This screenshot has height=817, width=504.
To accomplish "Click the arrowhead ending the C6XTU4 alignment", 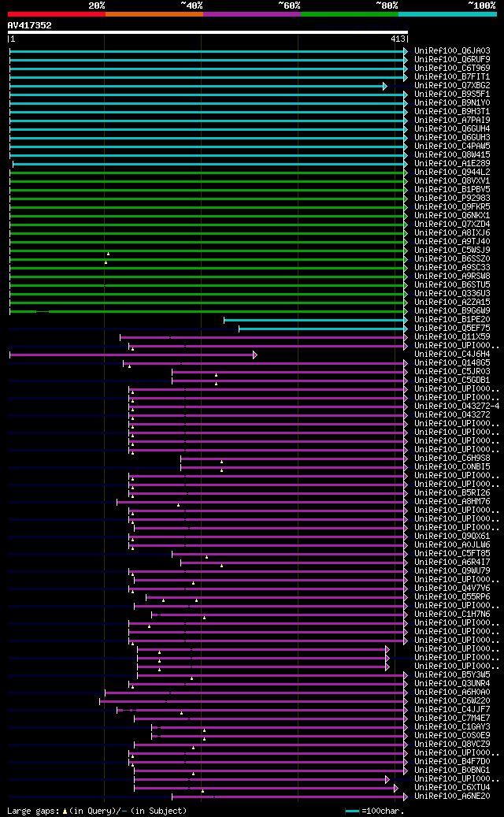I will click(x=395, y=789).
